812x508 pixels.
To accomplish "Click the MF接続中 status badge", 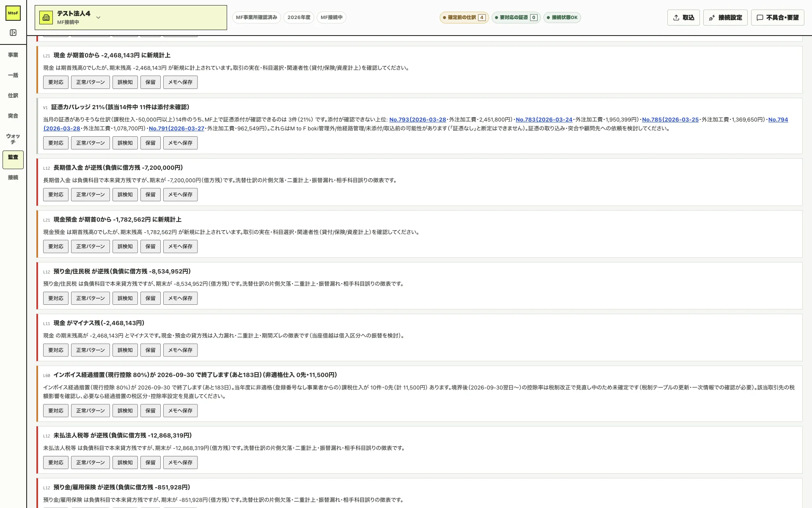I will 331,17.
